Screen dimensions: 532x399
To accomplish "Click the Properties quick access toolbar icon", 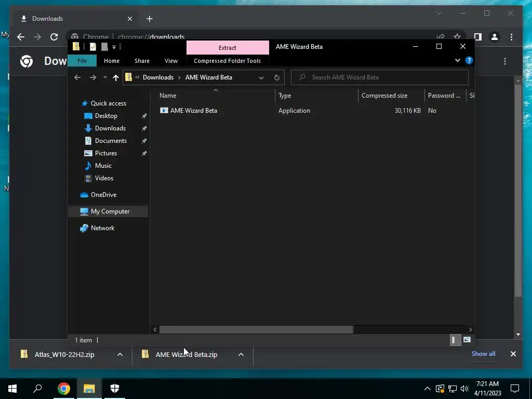I will click(92, 47).
